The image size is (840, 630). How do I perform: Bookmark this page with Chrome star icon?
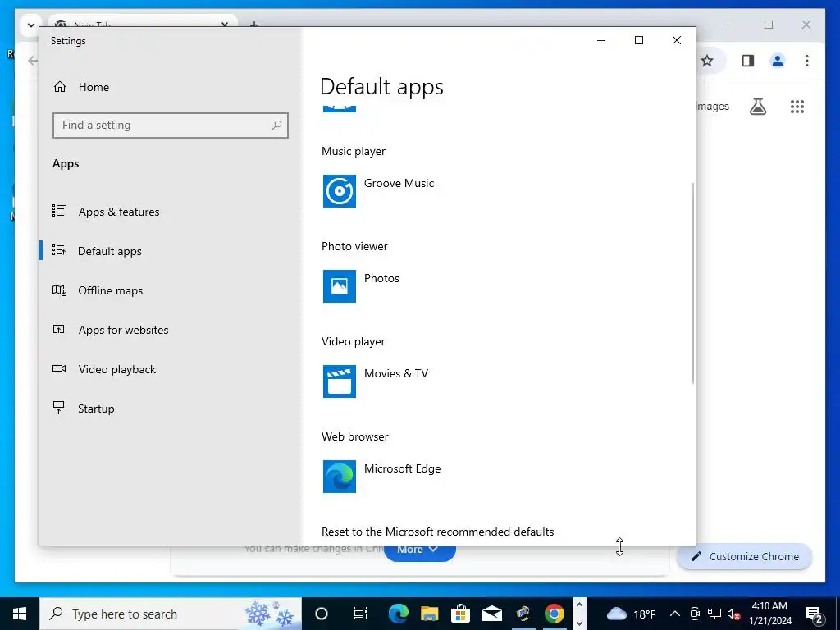707,61
